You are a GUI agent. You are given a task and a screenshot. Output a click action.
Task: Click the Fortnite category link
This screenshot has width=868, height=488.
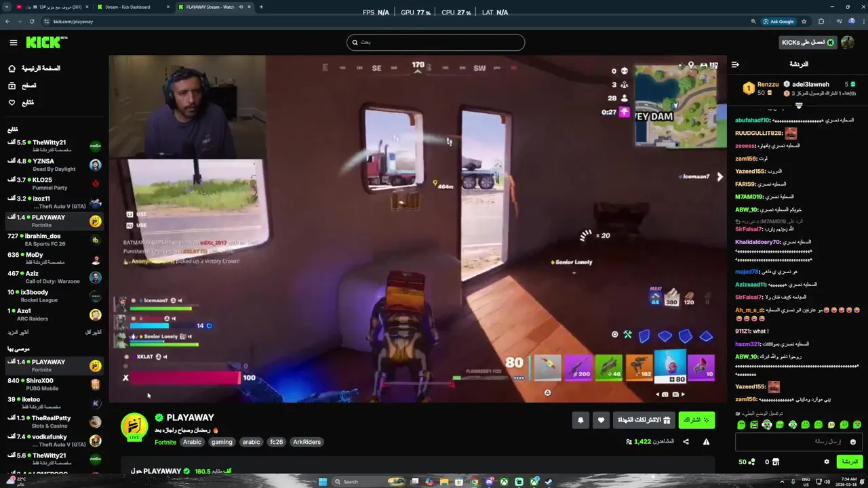pyautogui.click(x=165, y=442)
